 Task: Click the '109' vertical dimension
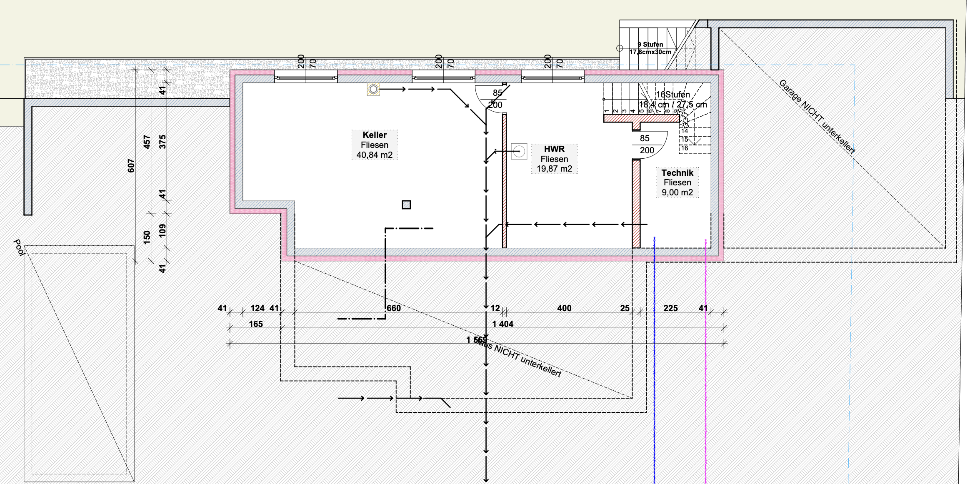point(162,231)
